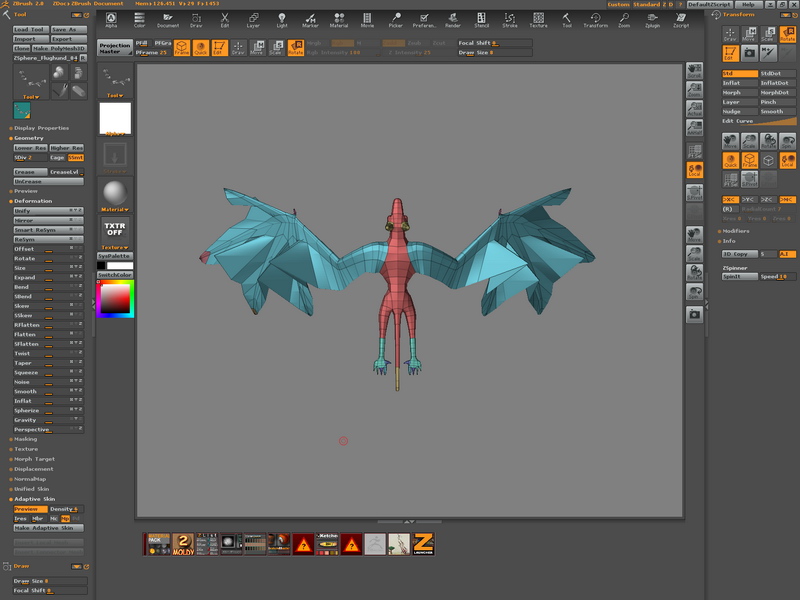Select the Scale mode icon in top shelf
The height and width of the screenshot is (600, 800).
(276, 48)
